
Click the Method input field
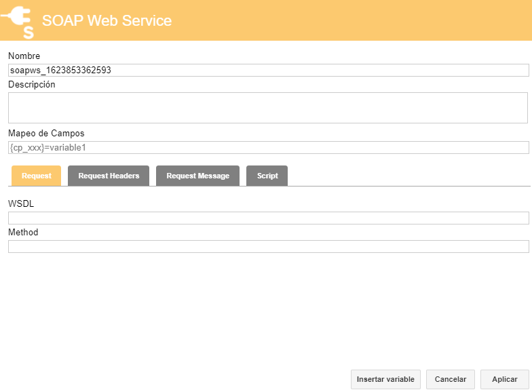point(269,247)
